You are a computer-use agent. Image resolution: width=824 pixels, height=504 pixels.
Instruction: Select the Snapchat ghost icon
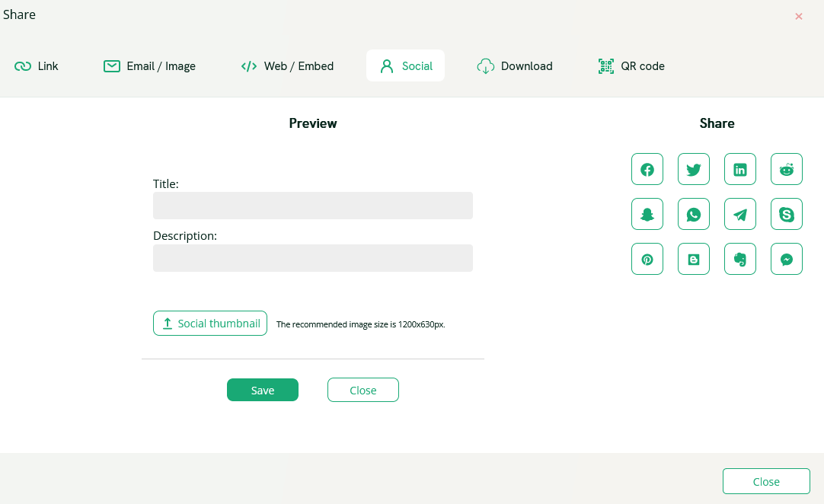click(x=647, y=214)
